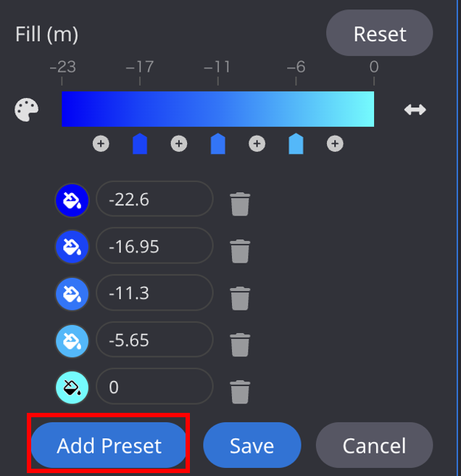Screen dimensions: 461x476
Task: Reset the Fill color scale
Action: coord(379,33)
